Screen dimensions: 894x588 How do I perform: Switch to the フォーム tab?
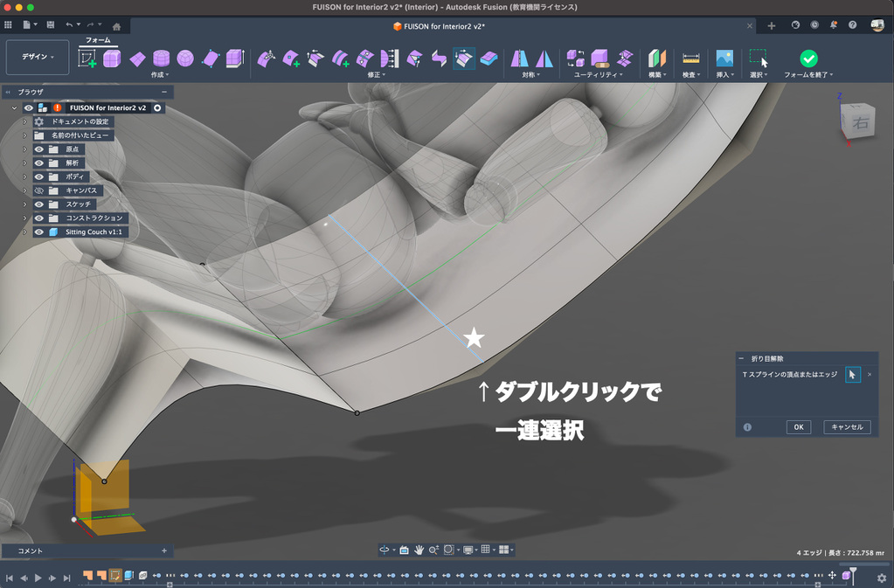(97, 40)
